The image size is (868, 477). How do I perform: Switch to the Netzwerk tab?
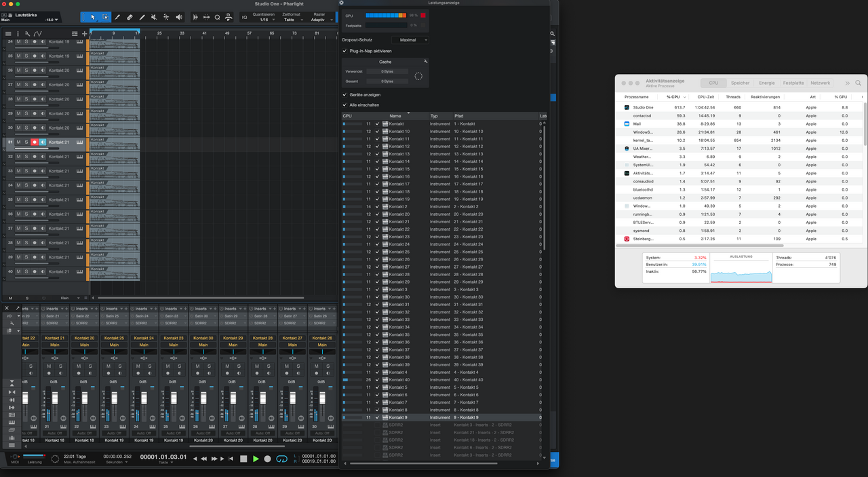click(820, 83)
